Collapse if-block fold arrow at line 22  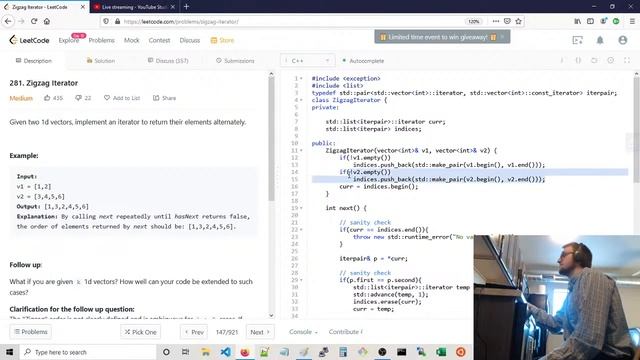[x=301, y=230]
